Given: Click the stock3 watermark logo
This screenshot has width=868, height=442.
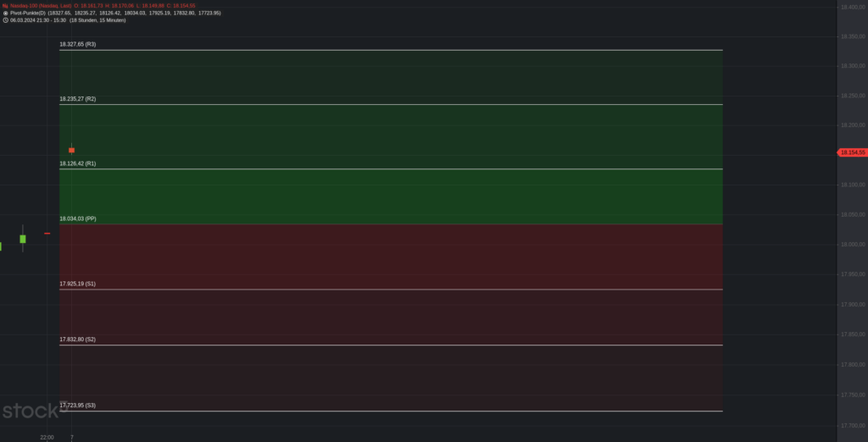Looking at the screenshot, I should [34, 411].
